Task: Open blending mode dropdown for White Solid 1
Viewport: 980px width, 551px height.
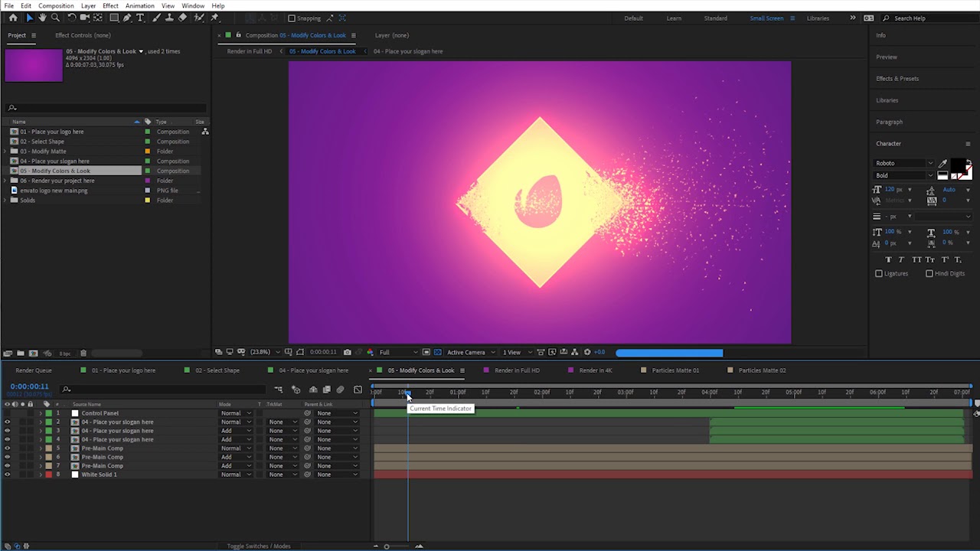Action: coord(236,474)
